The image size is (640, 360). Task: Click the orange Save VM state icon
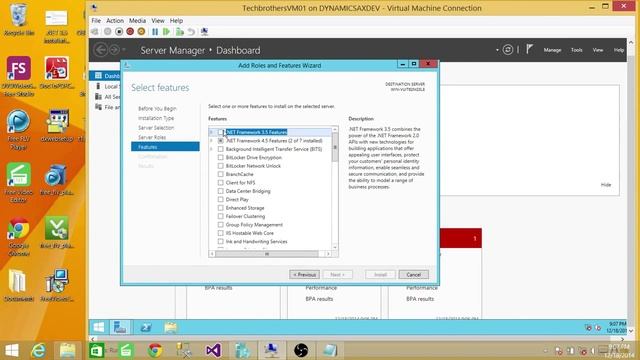click(x=141, y=32)
